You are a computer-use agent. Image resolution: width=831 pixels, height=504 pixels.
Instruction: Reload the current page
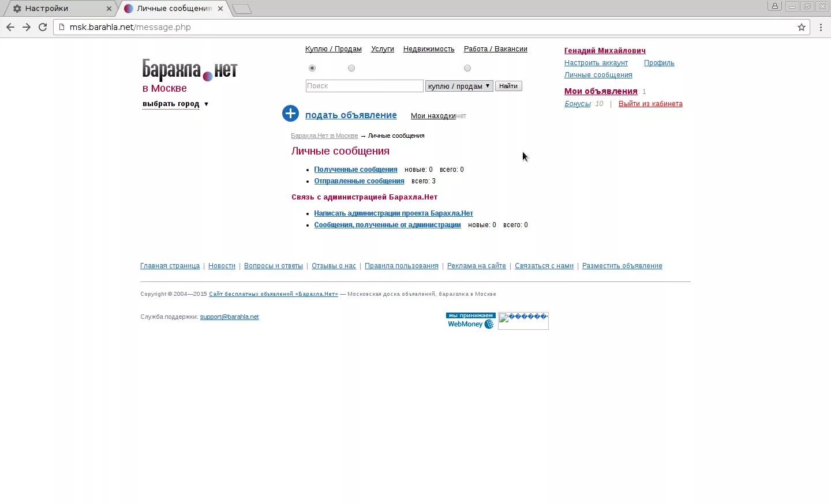coord(43,27)
